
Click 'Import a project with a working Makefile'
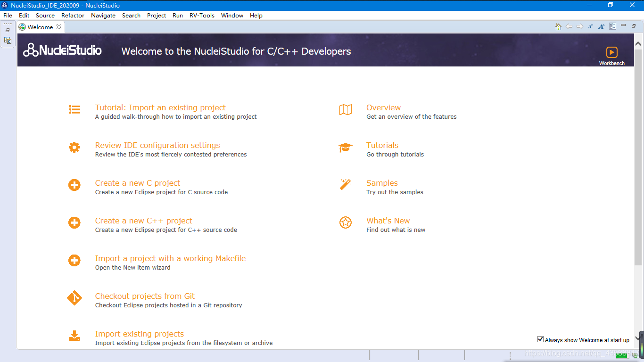pyautogui.click(x=170, y=258)
